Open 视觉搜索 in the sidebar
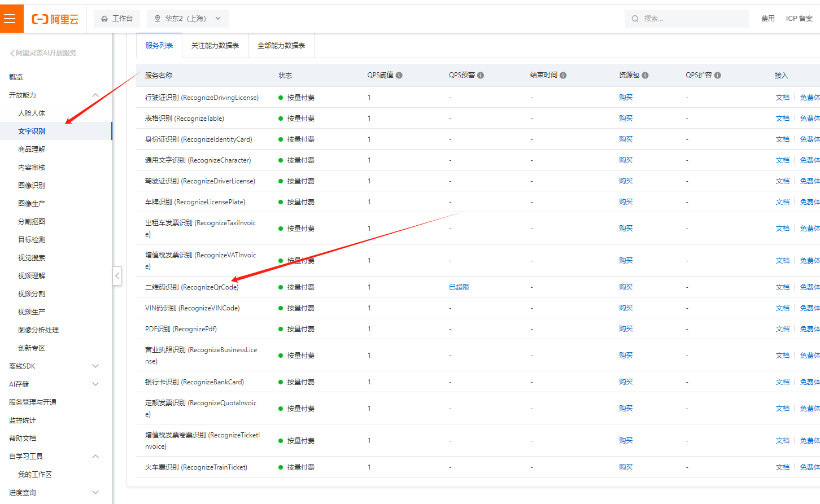 click(x=32, y=258)
